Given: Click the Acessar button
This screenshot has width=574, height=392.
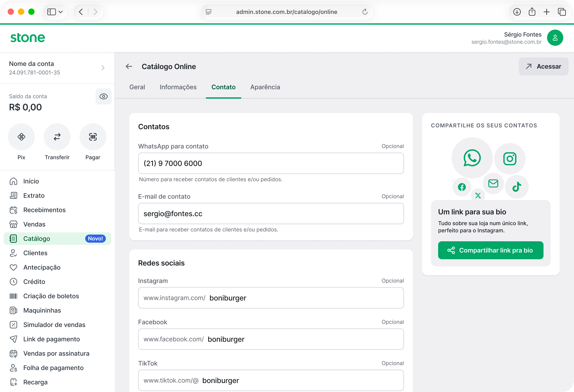Looking at the screenshot, I should pos(543,66).
